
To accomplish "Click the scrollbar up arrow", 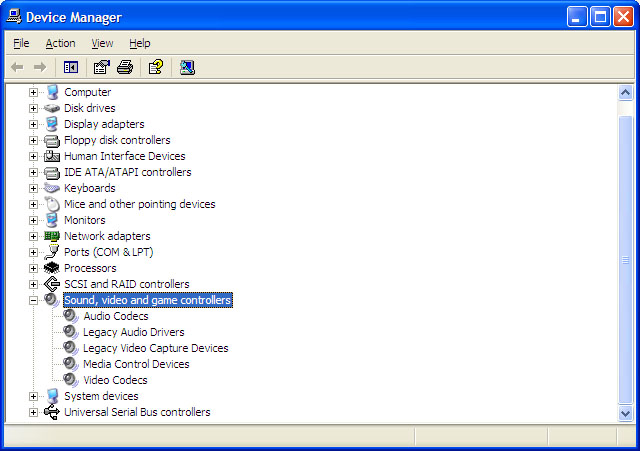I will [625, 93].
